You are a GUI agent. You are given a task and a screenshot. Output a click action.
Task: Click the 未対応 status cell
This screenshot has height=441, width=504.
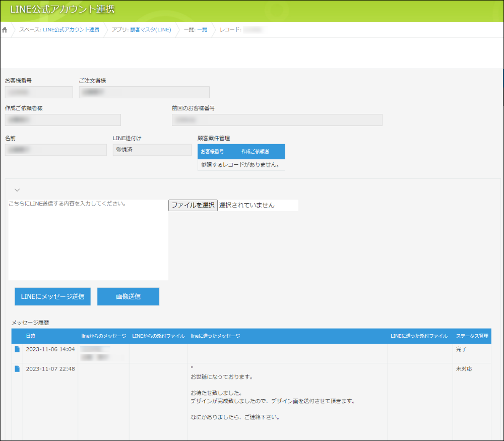[x=464, y=369]
